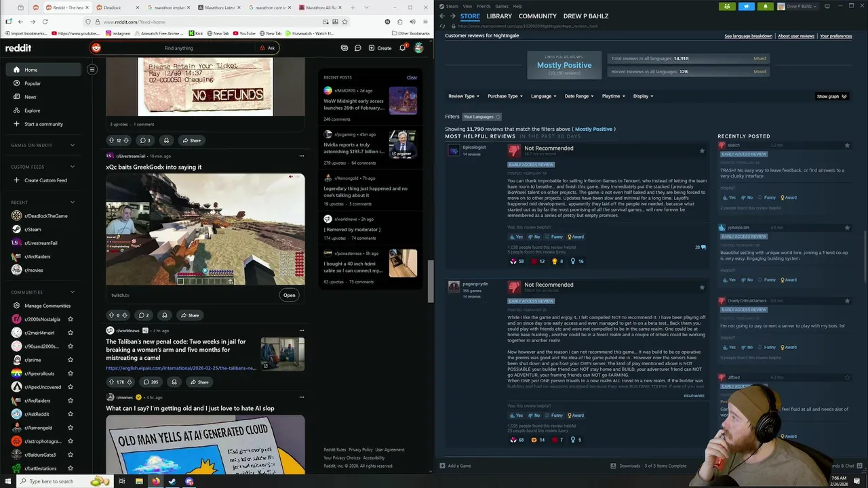Click Create post button
The image size is (868, 488).
pyautogui.click(x=380, y=48)
